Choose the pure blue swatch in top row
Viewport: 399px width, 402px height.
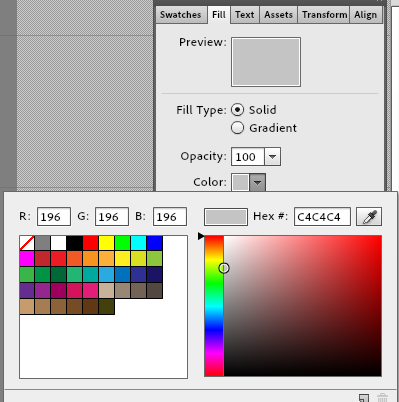tap(155, 243)
